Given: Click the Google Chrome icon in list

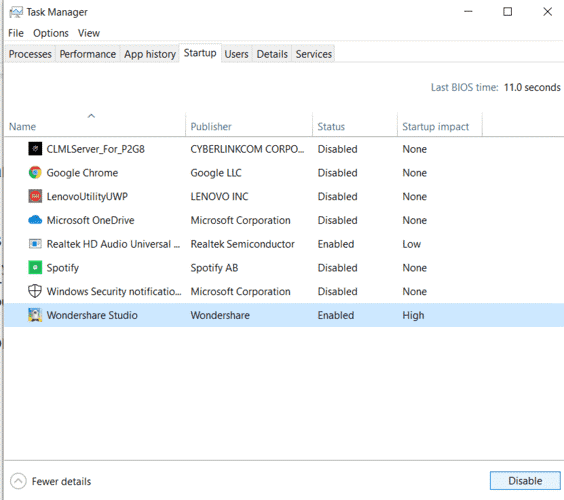Looking at the screenshot, I should pos(35,173).
